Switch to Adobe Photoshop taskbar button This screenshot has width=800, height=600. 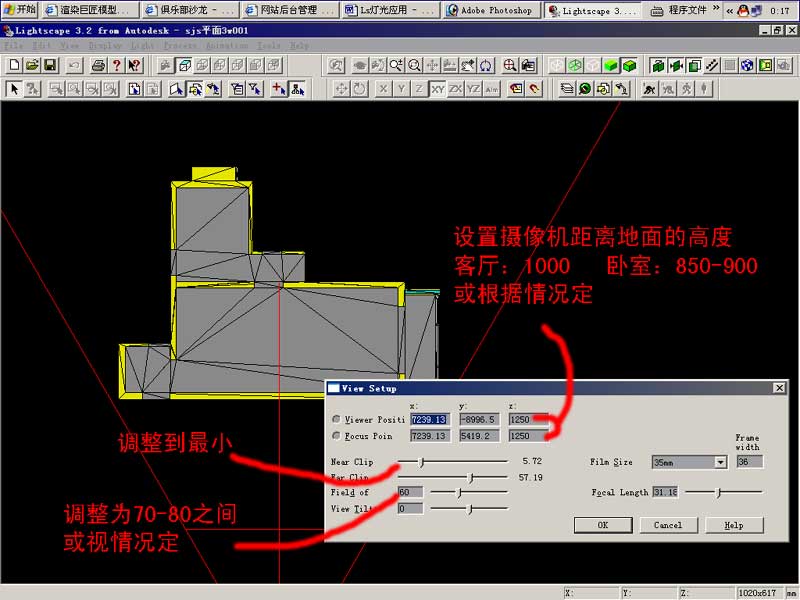point(491,10)
